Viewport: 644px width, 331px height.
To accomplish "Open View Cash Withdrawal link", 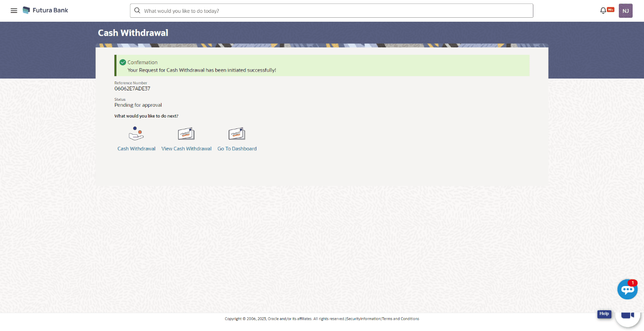I will pos(187,149).
